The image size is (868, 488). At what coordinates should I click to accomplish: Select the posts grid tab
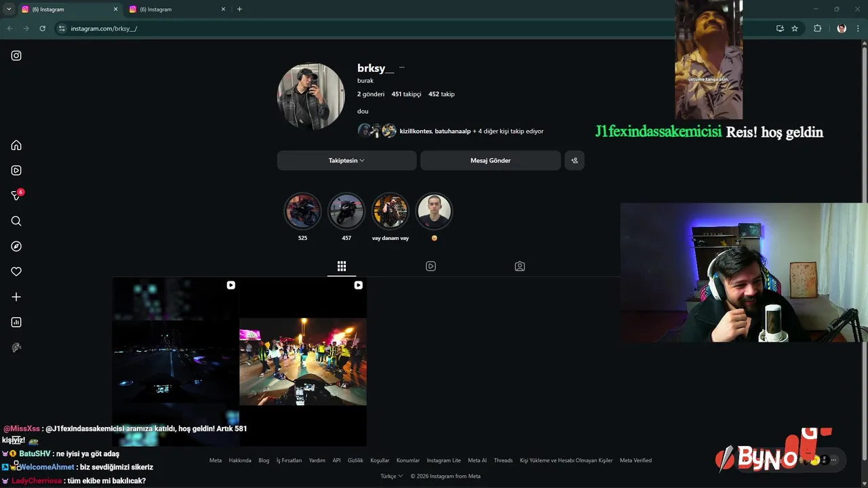(x=342, y=266)
